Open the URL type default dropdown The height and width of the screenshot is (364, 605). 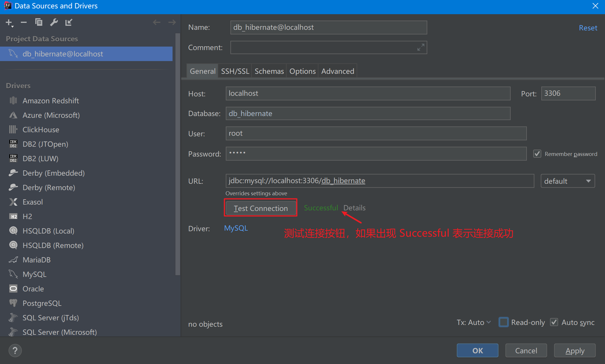pos(568,181)
